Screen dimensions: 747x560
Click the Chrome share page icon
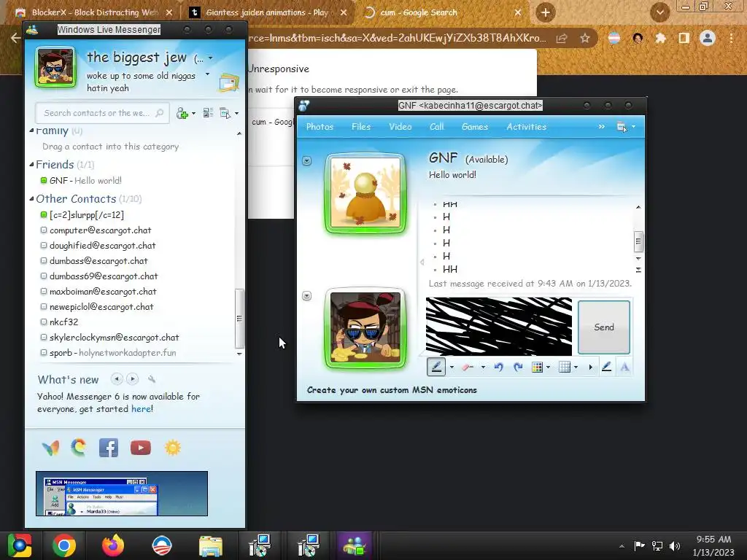click(562, 38)
